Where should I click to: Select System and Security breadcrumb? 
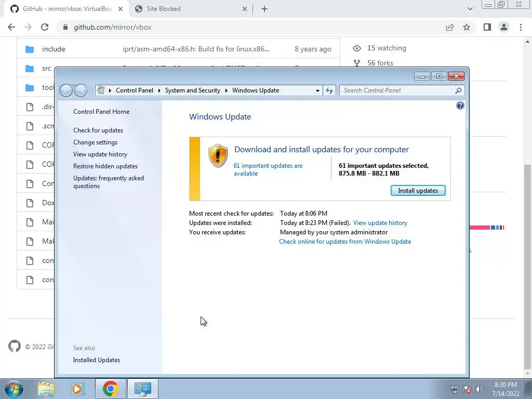pos(192,90)
